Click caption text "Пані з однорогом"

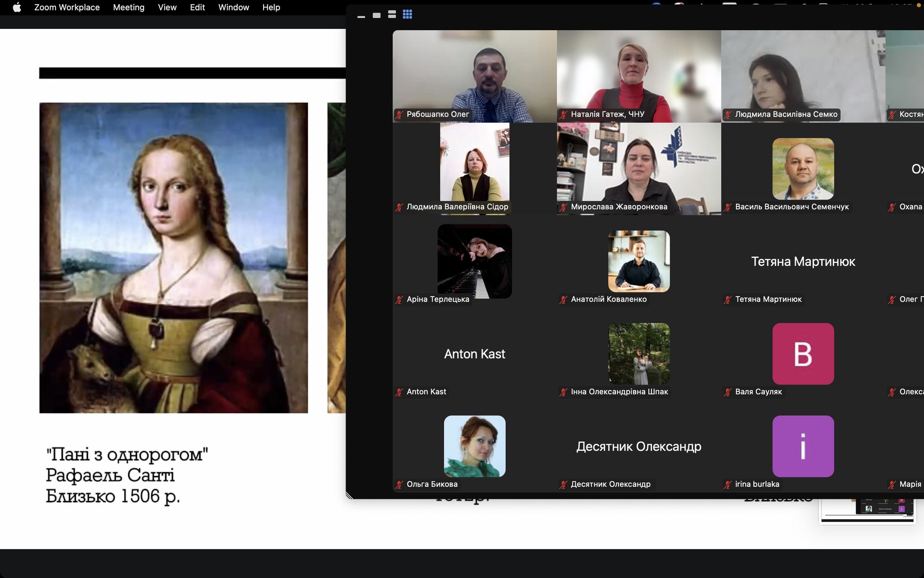coord(127,454)
